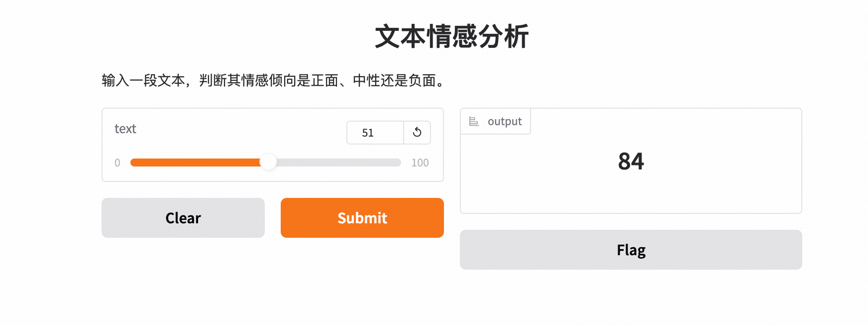
Task: Click the slider maximum label 100
Action: (x=420, y=163)
